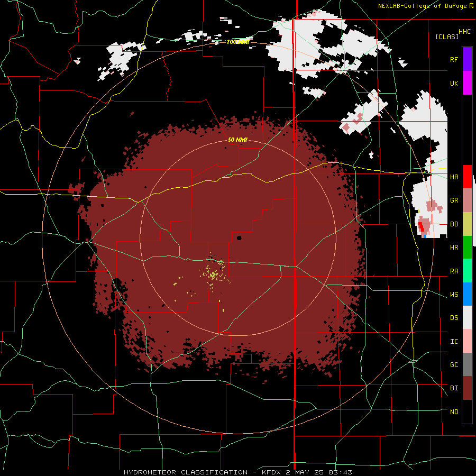476x476 pixels.
Task: Click the HR legend label
Action: click(454, 248)
